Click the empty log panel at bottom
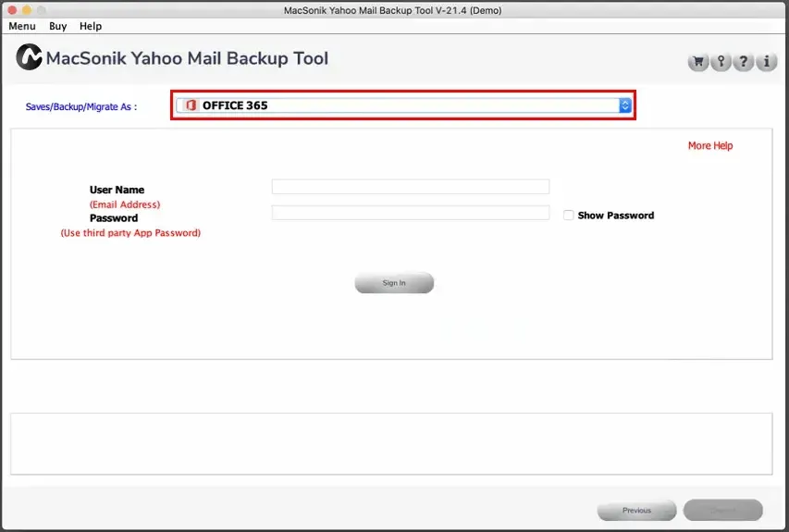This screenshot has width=789, height=532. click(x=391, y=444)
